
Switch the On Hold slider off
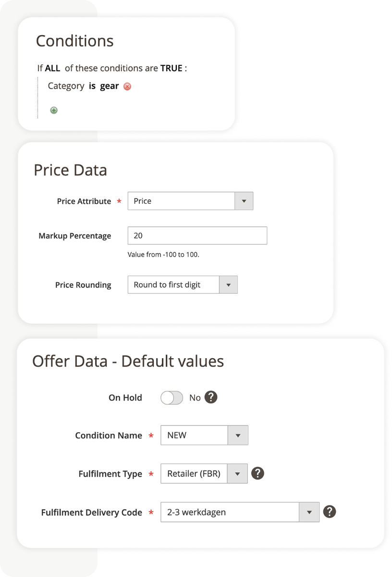[x=171, y=398]
